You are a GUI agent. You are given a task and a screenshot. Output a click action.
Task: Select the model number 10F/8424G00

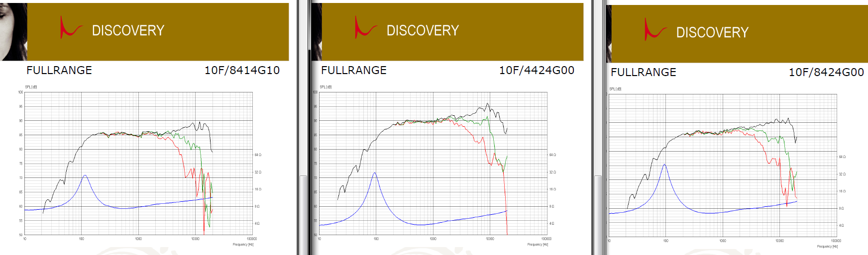coord(826,72)
